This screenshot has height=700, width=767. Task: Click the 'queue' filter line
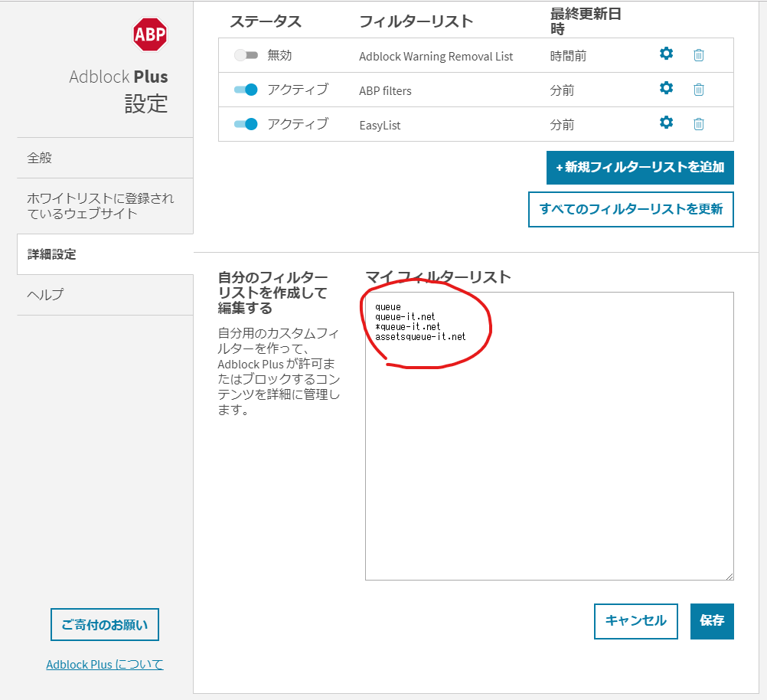click(x=388, y=307)
